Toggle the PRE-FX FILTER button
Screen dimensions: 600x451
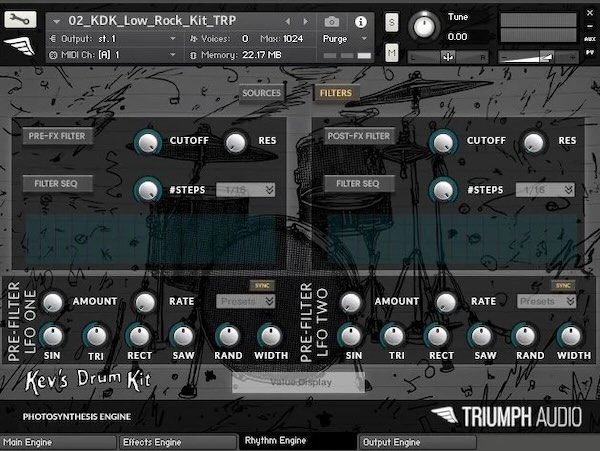(x=57, y=136)
